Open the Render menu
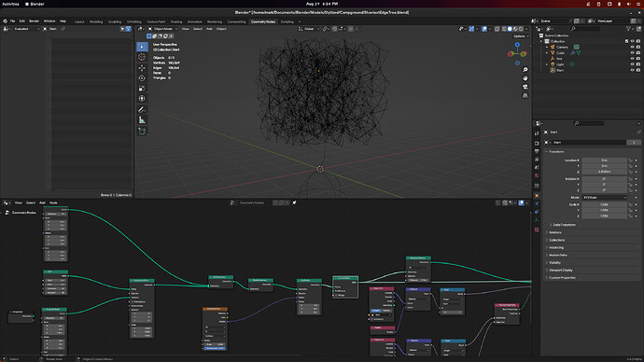Viewport: 644px width, 362px height. 35,21
